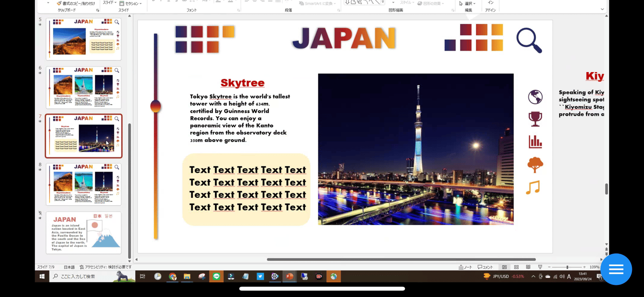Toggle the コメント comments pane
Image resolution: width=644 pixels, height=297 pixels.
[485, 267]
